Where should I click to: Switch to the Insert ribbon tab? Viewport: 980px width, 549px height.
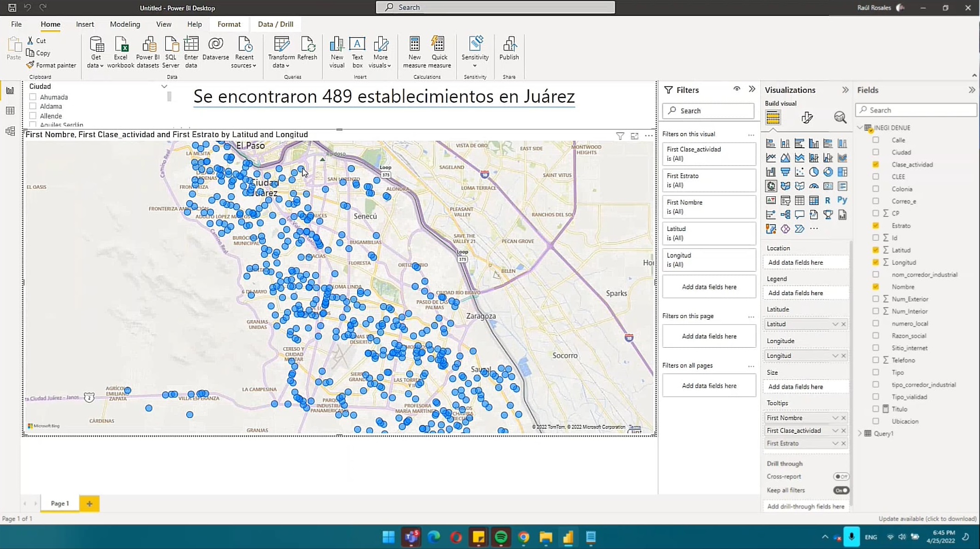(x=85, y=24)
